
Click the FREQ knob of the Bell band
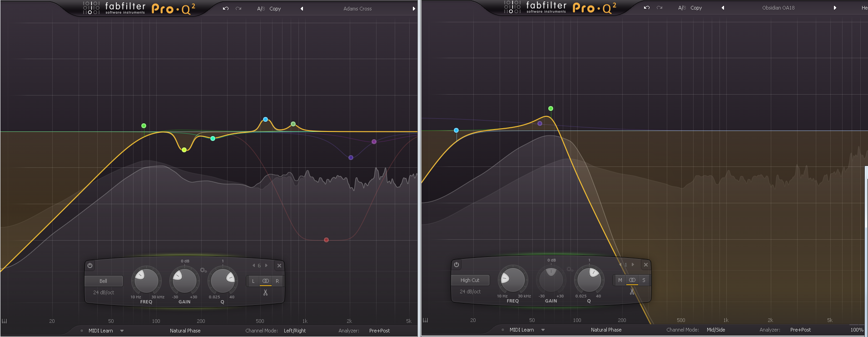[146, 280]
